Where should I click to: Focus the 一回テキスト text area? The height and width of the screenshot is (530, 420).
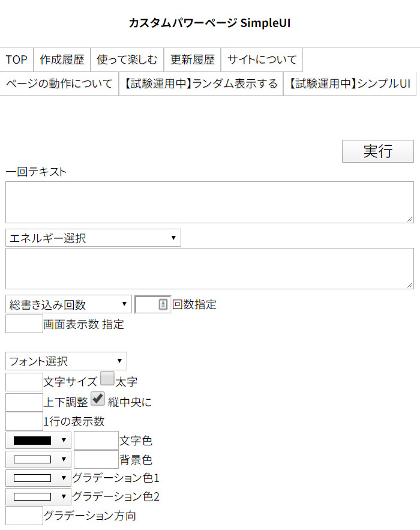point(209,202)
